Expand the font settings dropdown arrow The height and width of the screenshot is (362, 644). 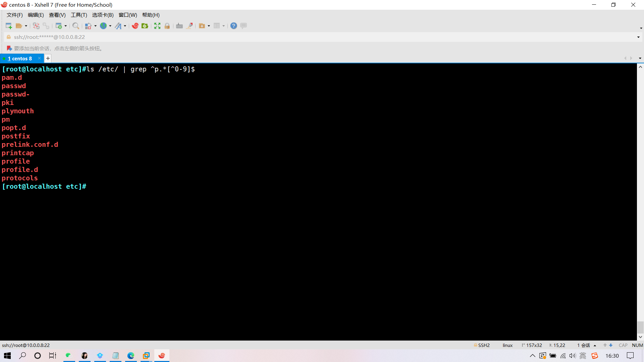(x=125, y=26)
